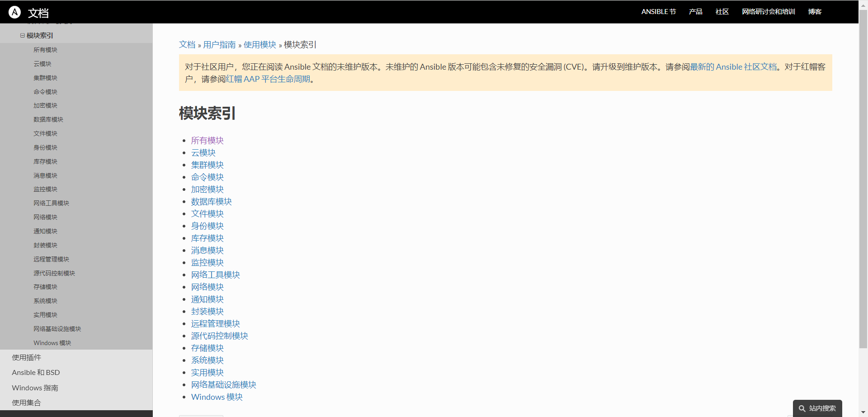Image resolution: width=868 pixels, height=417 pixels.
Task: Open 文件模块 link in main list
Action: pos(208,214)
